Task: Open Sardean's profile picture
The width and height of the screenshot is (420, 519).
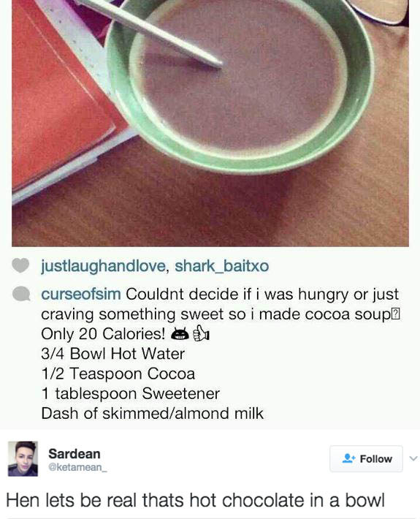Action: (23, 459)
